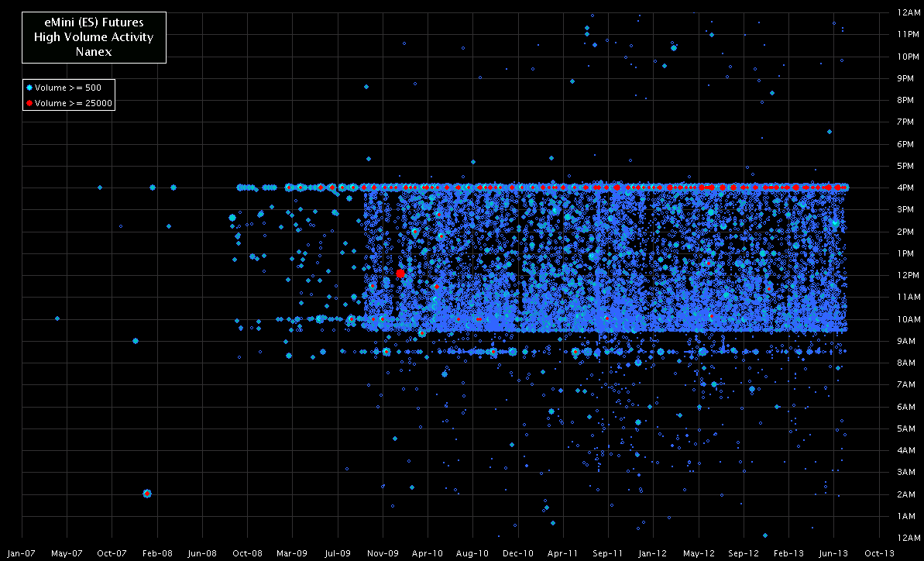Click the 'Nanex' title line
Viewport: 924px width, 561px height.
[94, 52]
